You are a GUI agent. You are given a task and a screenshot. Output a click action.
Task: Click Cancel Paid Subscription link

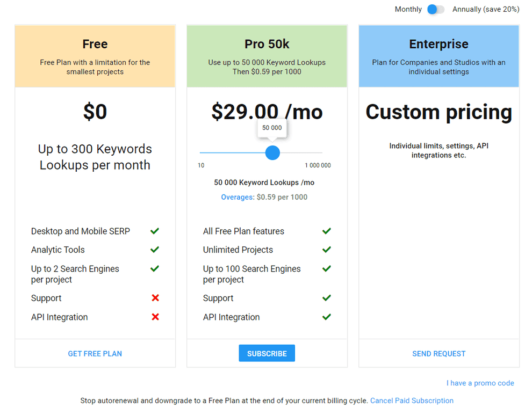coord(412,400)
